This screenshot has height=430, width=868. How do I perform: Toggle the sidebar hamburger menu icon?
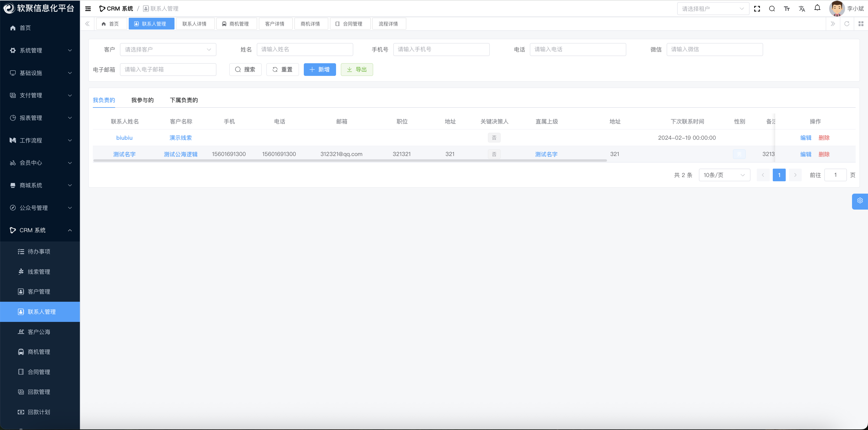(x=88, y=9)
